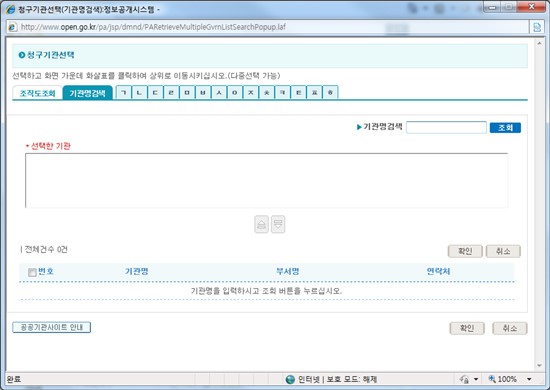Filter agencies by consonant ㅌ

coord(298,93)
